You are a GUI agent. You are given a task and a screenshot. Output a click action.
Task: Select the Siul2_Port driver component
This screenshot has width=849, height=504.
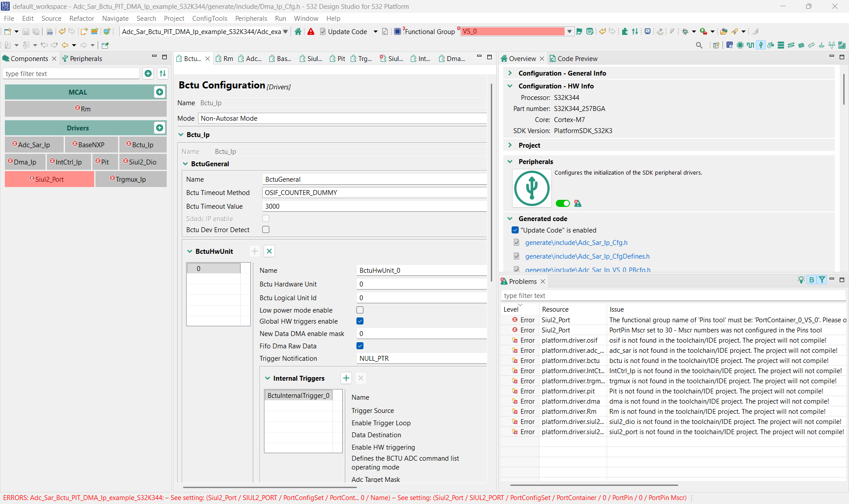[49, 179]
